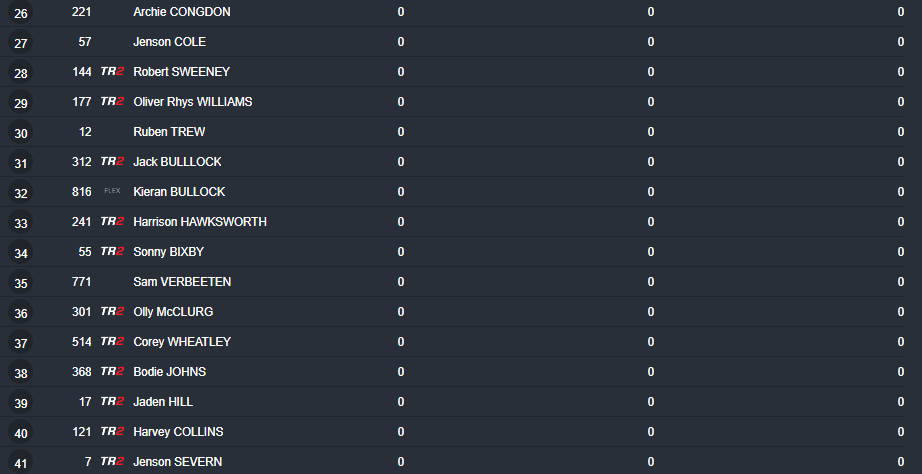Click on Sam VERBEETEN's name
The height and width of the screenshot is (474, 922).
tap(182, 282)
